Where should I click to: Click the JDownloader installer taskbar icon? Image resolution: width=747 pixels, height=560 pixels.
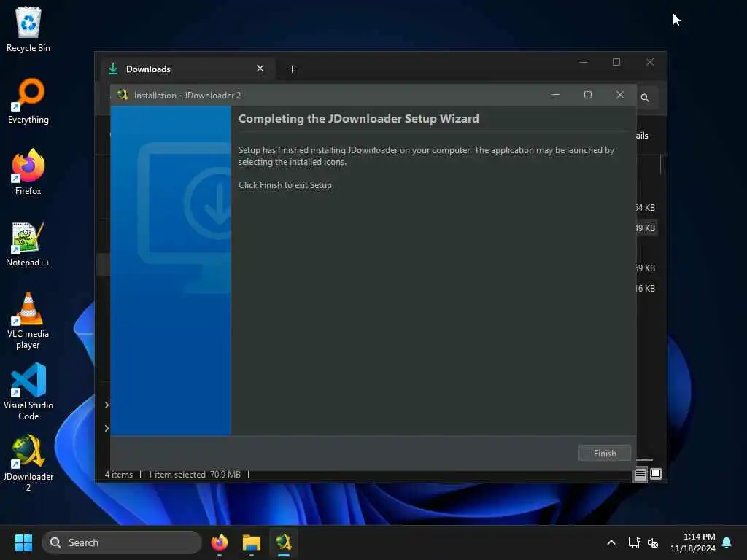tap(284, 542)
